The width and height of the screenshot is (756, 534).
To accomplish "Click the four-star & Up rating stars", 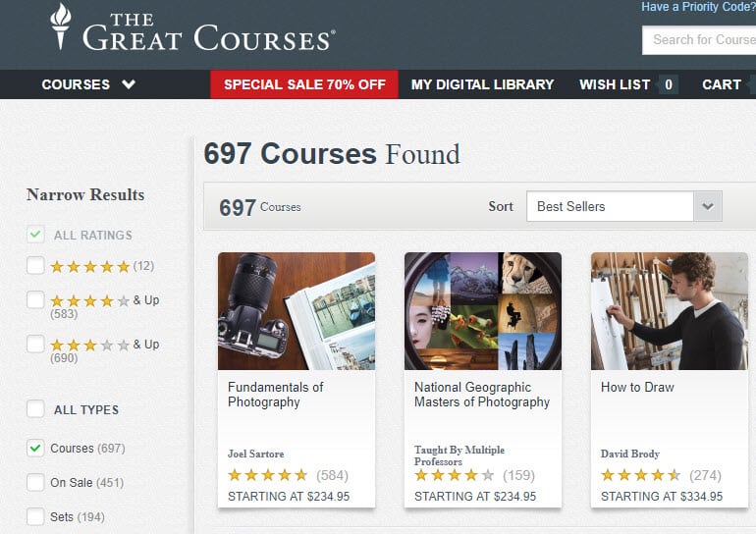I will tap(90, 301).
